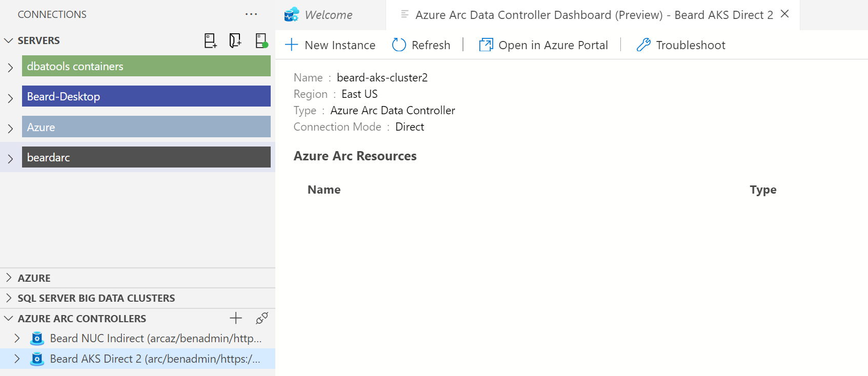Screen dimensions: 868x376
Task: Select the dbatools containers group row
Action: [x=146, y=66]
